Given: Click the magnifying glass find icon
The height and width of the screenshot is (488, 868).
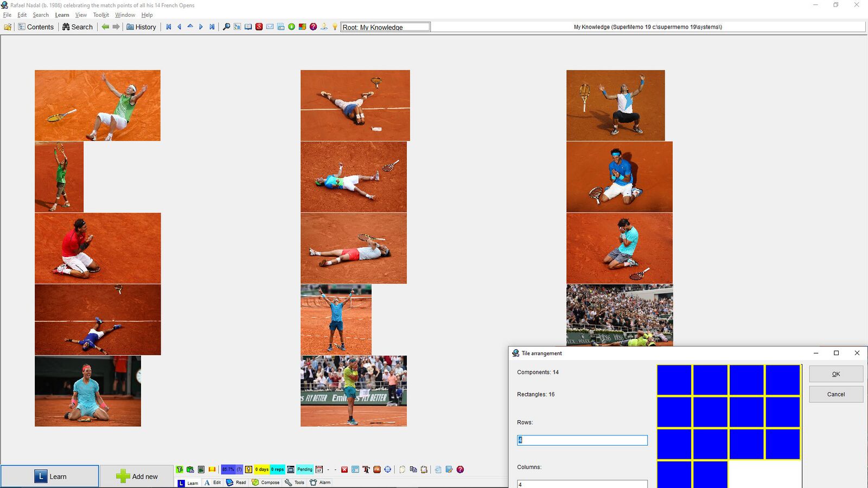Looking at the screenshot, I should pos(226,27).
